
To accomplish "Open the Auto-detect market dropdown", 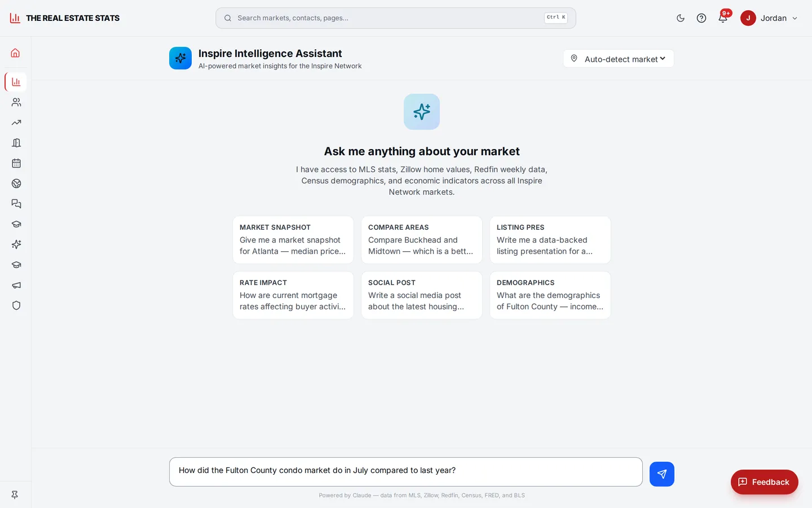I will pos(619,59).
